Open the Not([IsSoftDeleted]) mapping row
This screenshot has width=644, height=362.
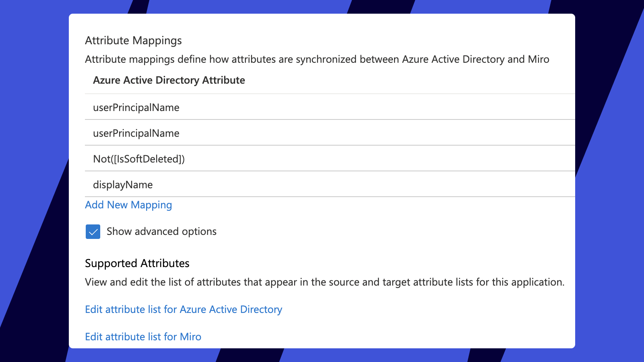tap(139, 159)
